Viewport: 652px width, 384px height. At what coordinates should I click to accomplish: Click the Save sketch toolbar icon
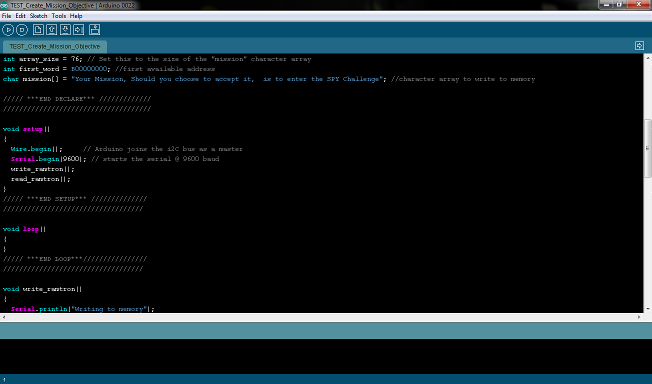(65, 30)
